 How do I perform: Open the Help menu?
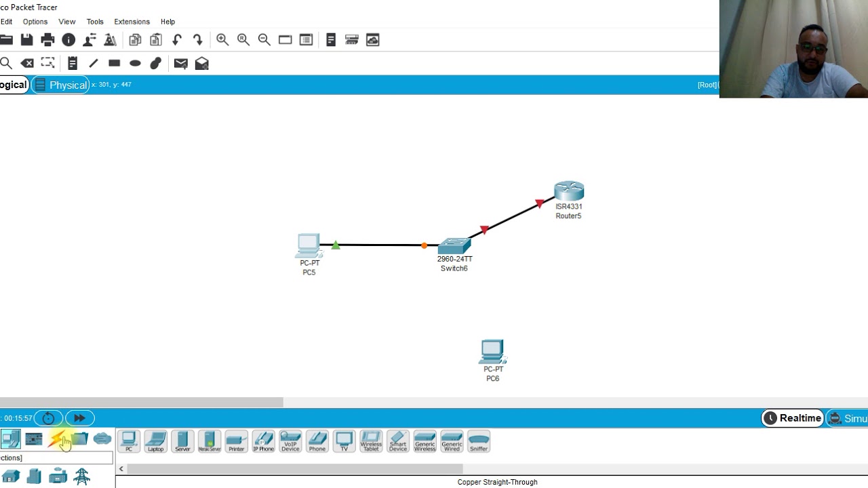click(x=167, y=22)
